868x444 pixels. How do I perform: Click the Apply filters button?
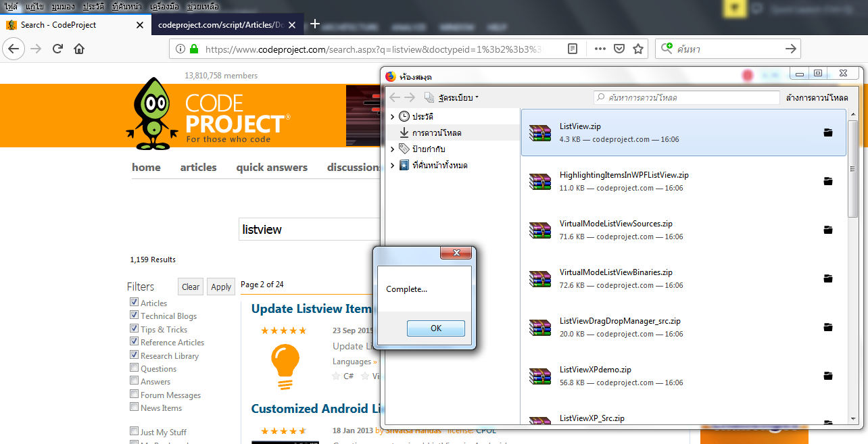221,287
